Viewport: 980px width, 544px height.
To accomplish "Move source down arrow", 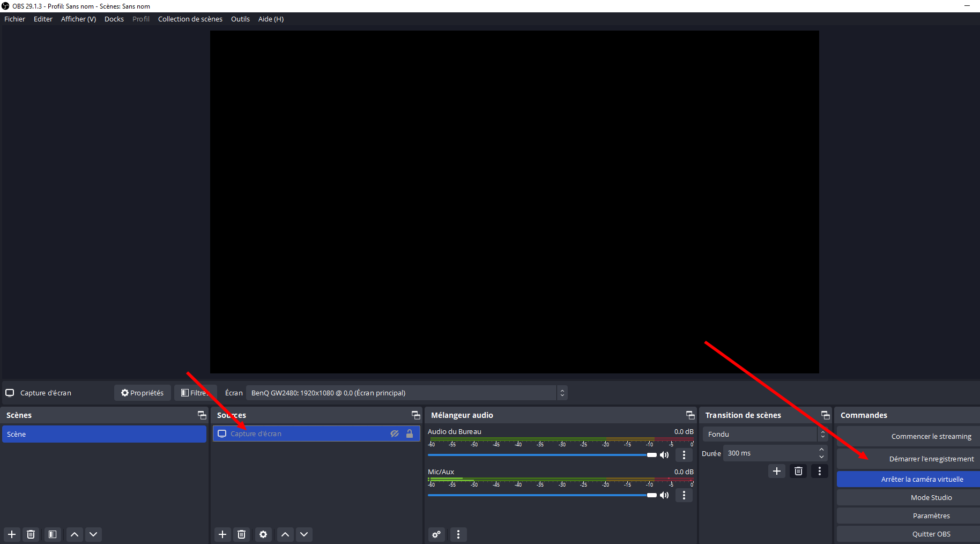I will 304,534.
